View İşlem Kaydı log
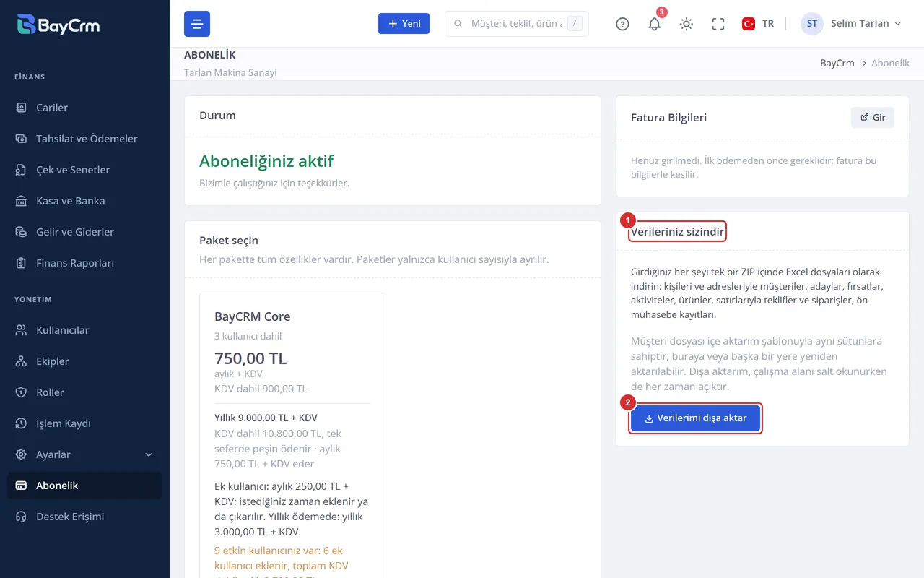The height and width of the screenshot is (578, 924). [x=84, y=423]
